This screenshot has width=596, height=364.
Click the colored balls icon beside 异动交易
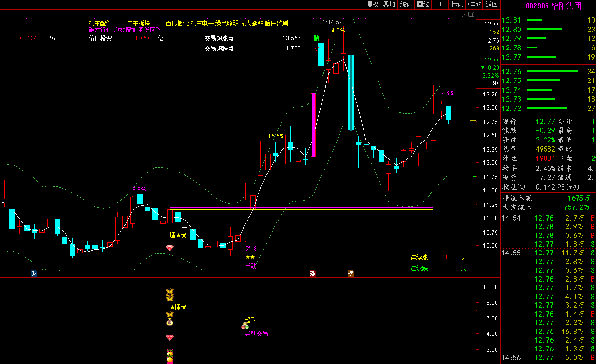click(x=245, y=327)
